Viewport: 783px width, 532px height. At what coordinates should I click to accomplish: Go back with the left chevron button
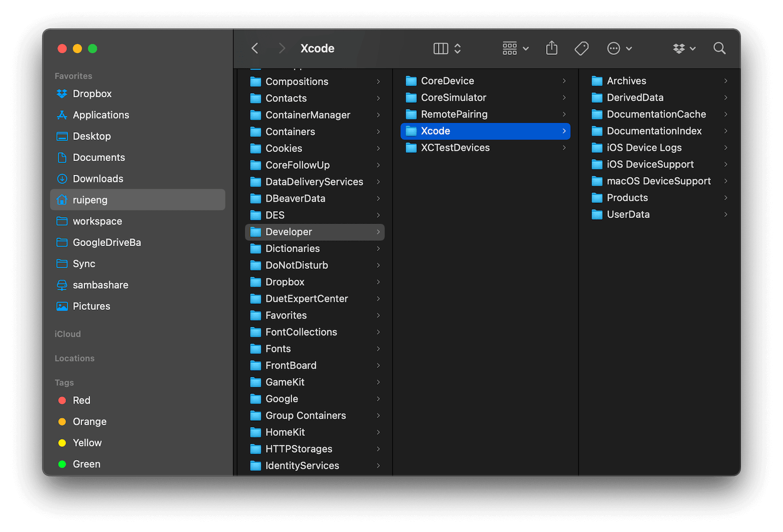[x=254, y=48]
